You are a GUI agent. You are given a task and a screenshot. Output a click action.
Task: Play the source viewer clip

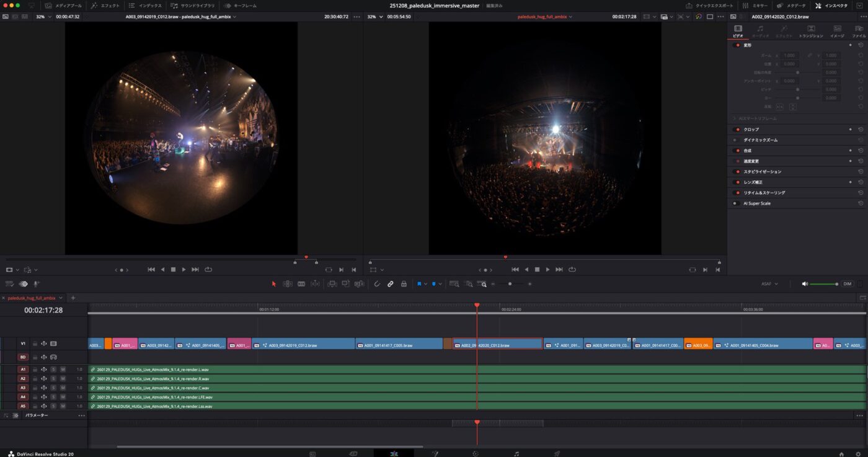184,270
